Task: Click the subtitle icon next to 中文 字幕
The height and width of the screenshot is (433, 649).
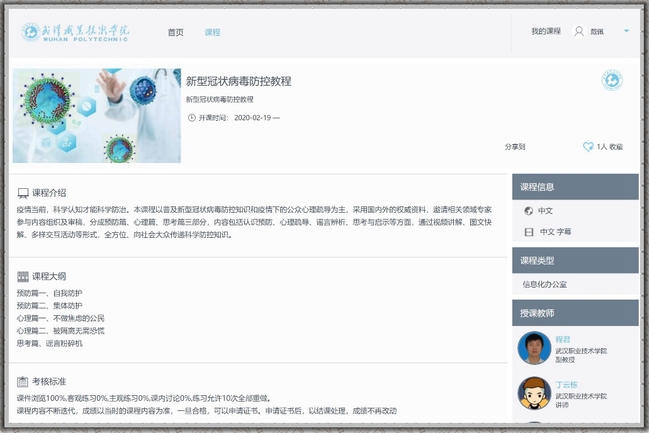Action: point(528,231)
